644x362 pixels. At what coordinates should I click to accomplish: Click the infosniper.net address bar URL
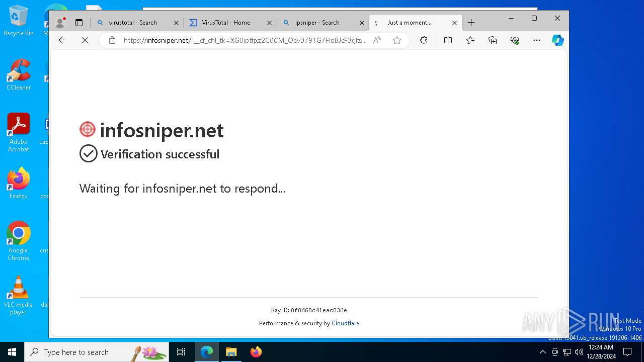(x=245, y=40)
